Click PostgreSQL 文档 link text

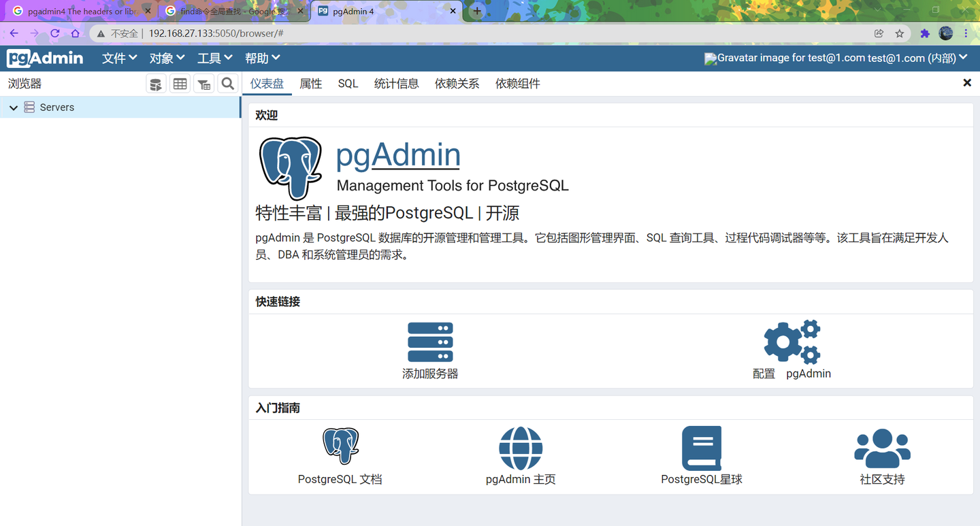tap(340, 480)
